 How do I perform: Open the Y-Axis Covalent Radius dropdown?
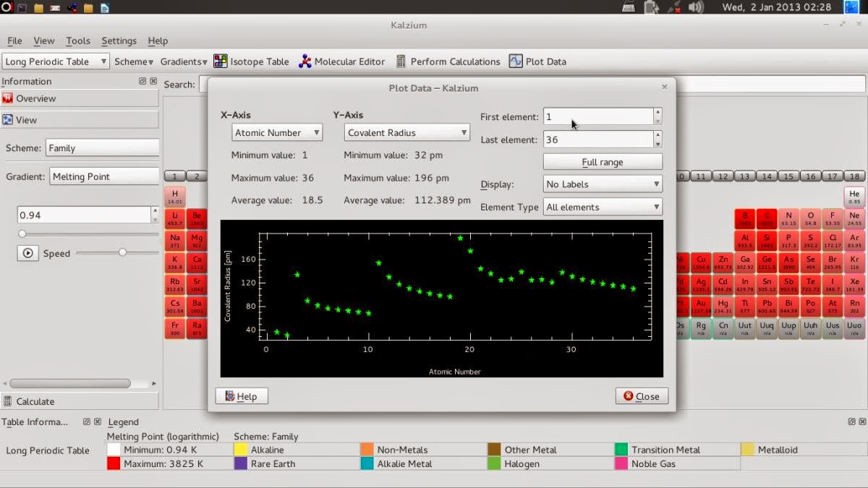click(x=407, y=132)
